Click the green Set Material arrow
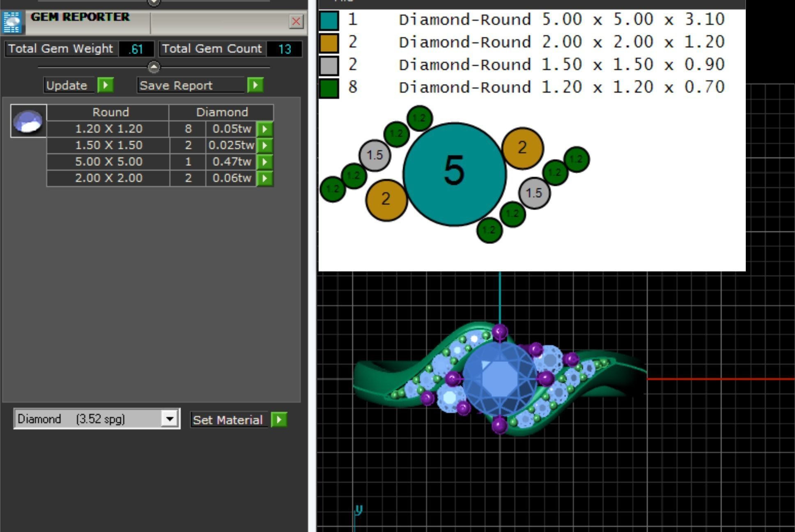Viewport: 795px width, 532px height. [279, 420]
